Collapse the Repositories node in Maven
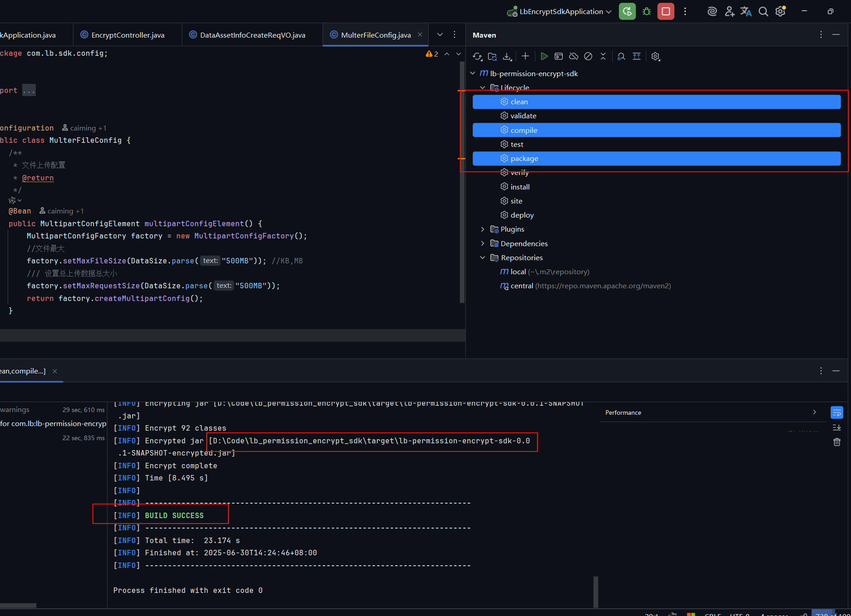Screen dimensions: 851x616 483,257
